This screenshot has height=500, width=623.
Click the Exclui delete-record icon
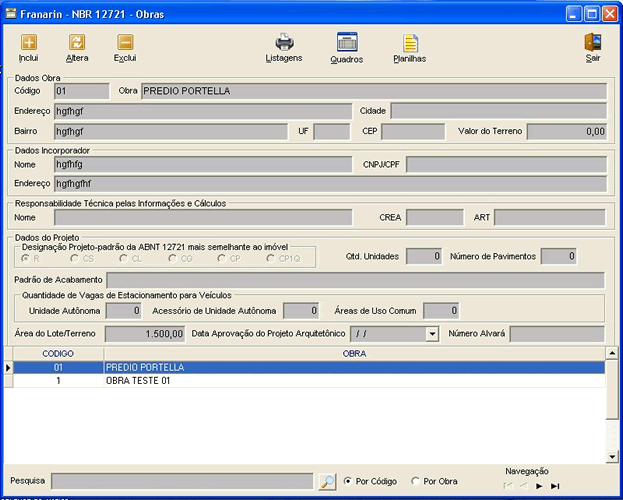(125, 42)
